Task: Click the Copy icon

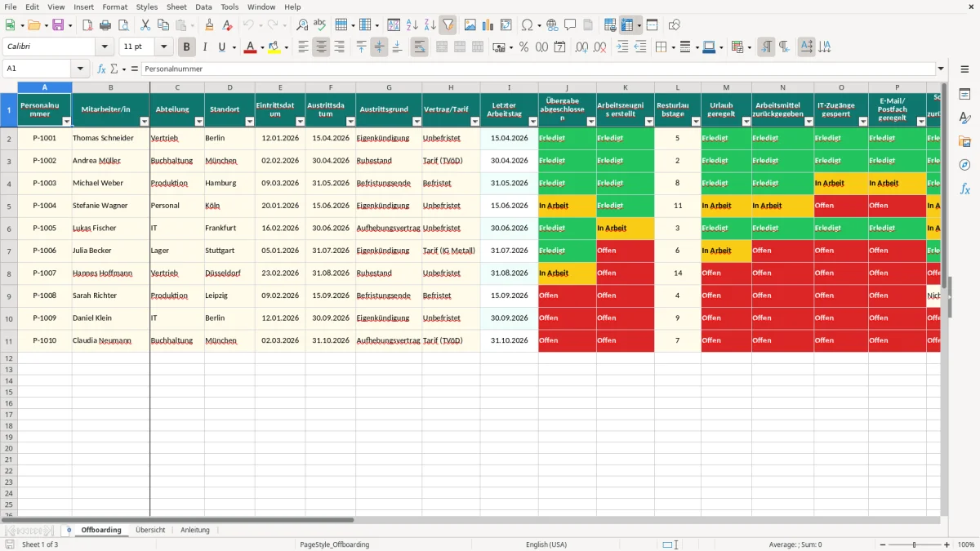Action: (x=163, y=25)
